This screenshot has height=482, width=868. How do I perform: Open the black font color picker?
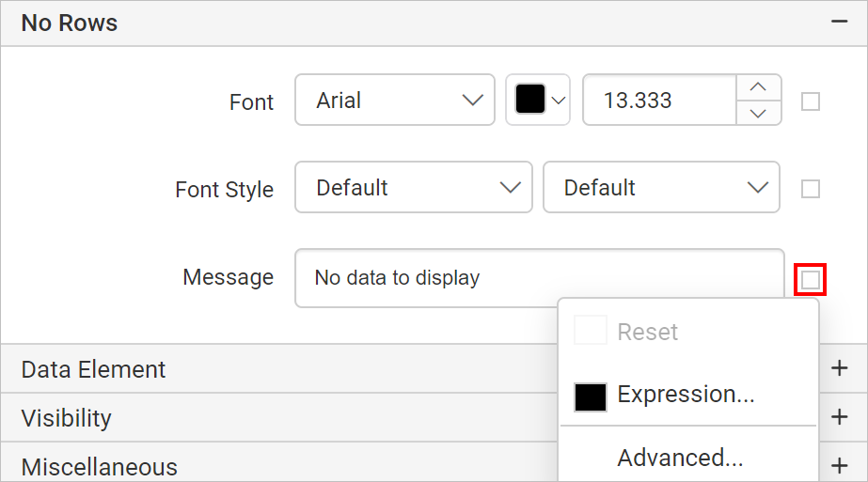[538, 101]
